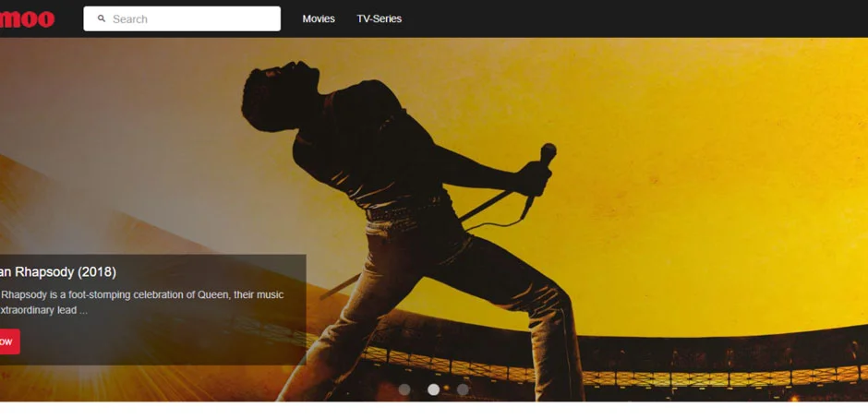Select the third carousel dot
This screenshot has width=868, height=419.
[463, 389]
